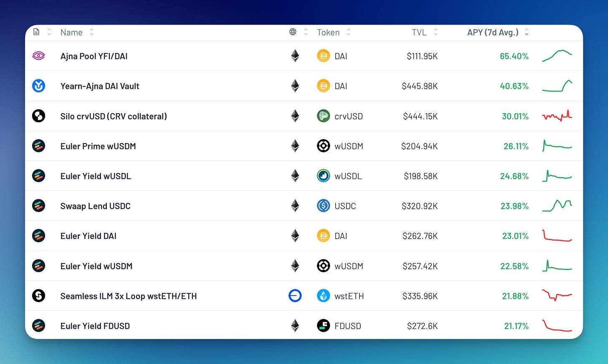Click the APY (7d Avg.) column header

[493, 33]
